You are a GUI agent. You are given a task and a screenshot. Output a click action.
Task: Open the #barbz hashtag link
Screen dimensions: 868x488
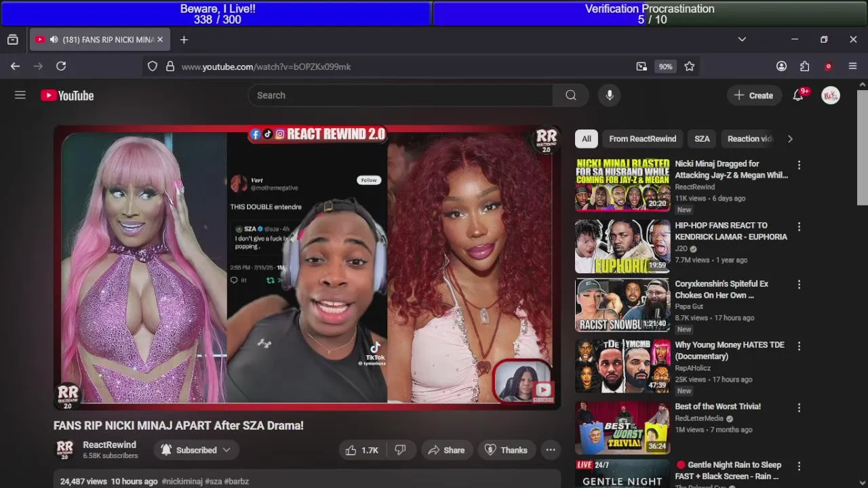pyautogui.click(x=237, y=481)
